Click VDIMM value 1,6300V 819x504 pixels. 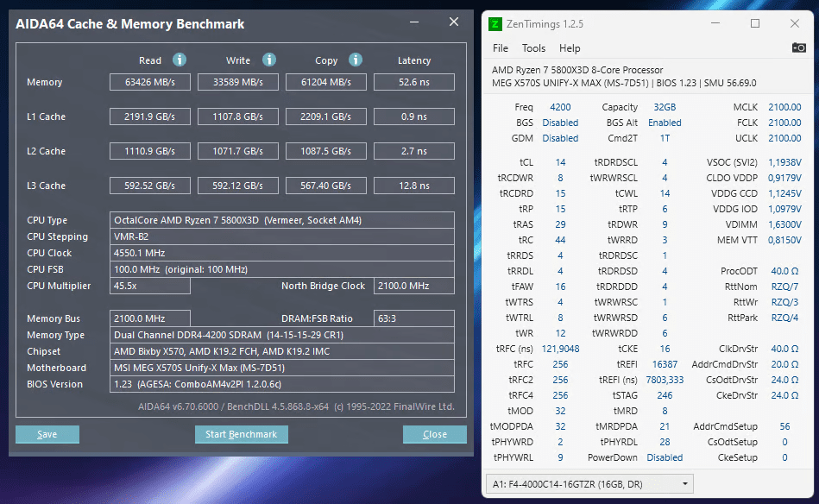click(784, 224)
